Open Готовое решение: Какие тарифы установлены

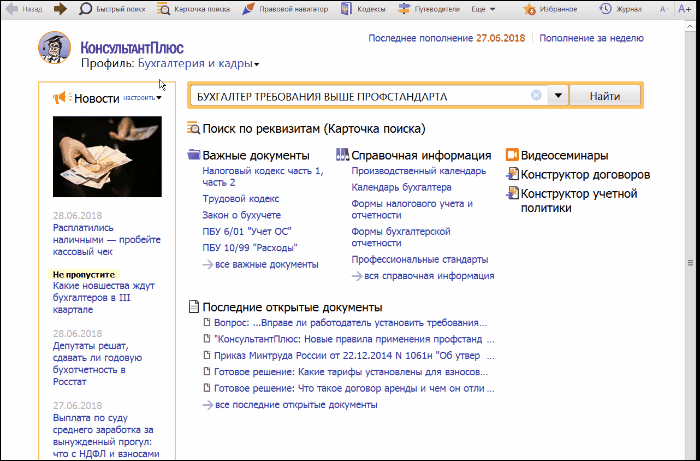point(351,372)
